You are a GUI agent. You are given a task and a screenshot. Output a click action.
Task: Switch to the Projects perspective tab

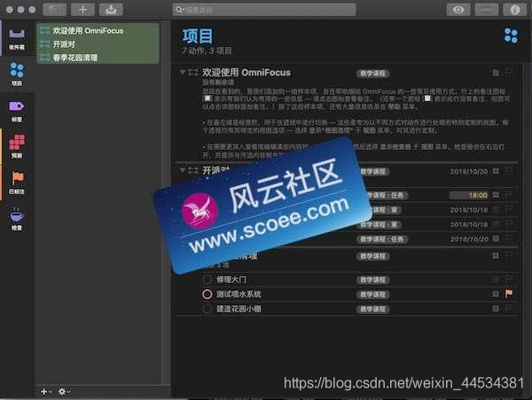pos(17,74)
